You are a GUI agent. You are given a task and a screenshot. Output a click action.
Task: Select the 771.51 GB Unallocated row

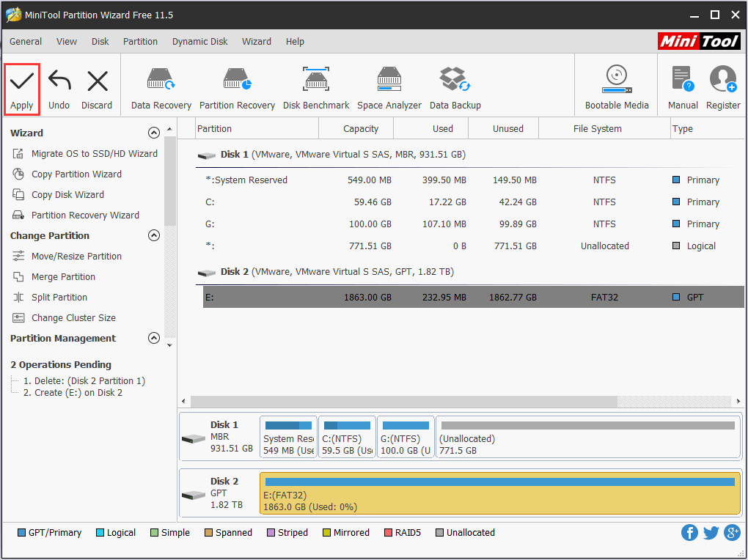474,246
